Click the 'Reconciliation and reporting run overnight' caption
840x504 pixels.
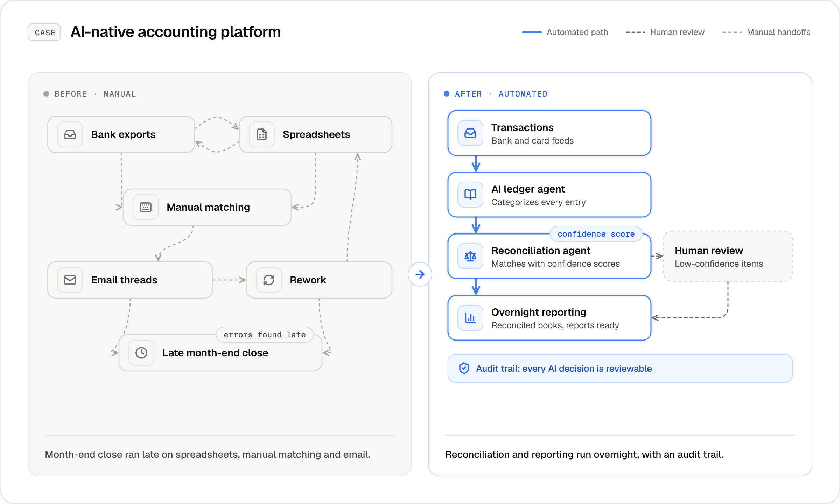coord(584,454)
